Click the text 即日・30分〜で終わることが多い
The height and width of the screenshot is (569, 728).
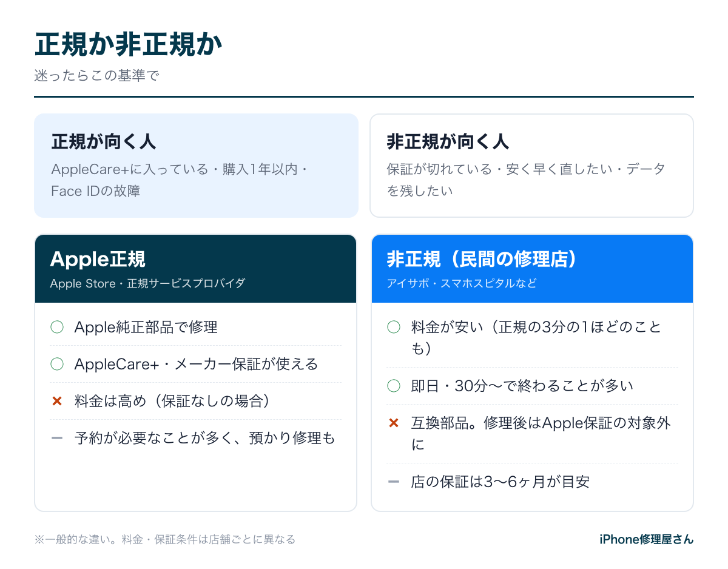[x=522, y=386]
